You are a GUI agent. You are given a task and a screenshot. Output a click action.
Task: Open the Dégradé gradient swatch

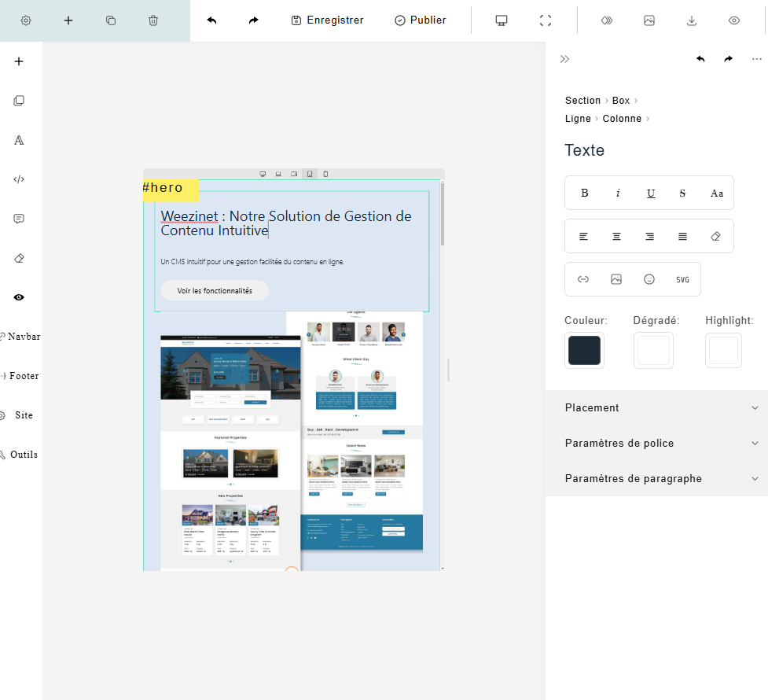653,351
